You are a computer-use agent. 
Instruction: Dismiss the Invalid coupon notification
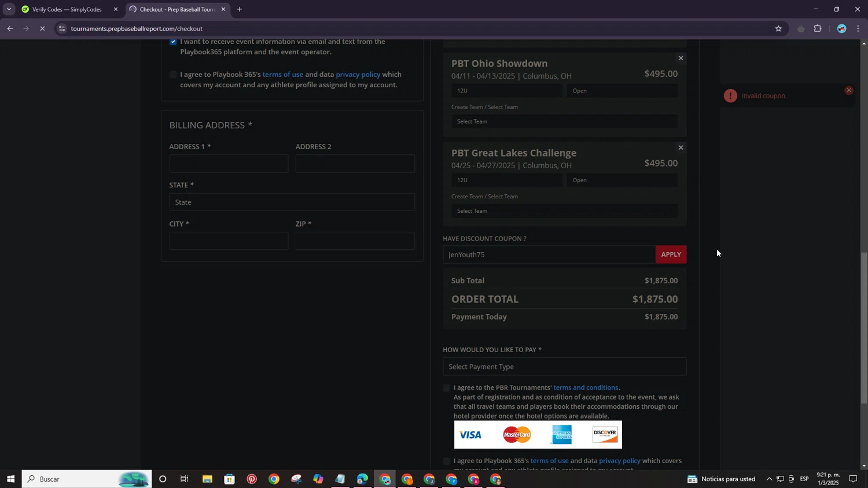[849, 90]
